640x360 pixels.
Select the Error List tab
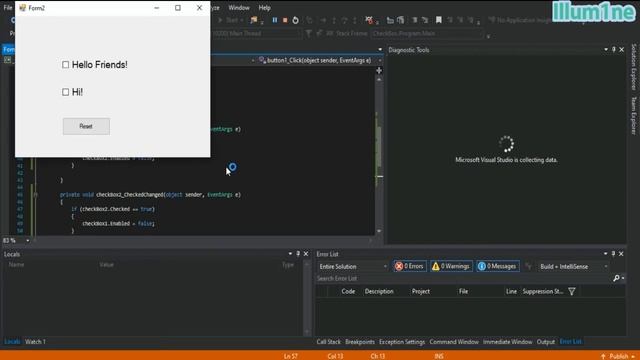(570, 342)
